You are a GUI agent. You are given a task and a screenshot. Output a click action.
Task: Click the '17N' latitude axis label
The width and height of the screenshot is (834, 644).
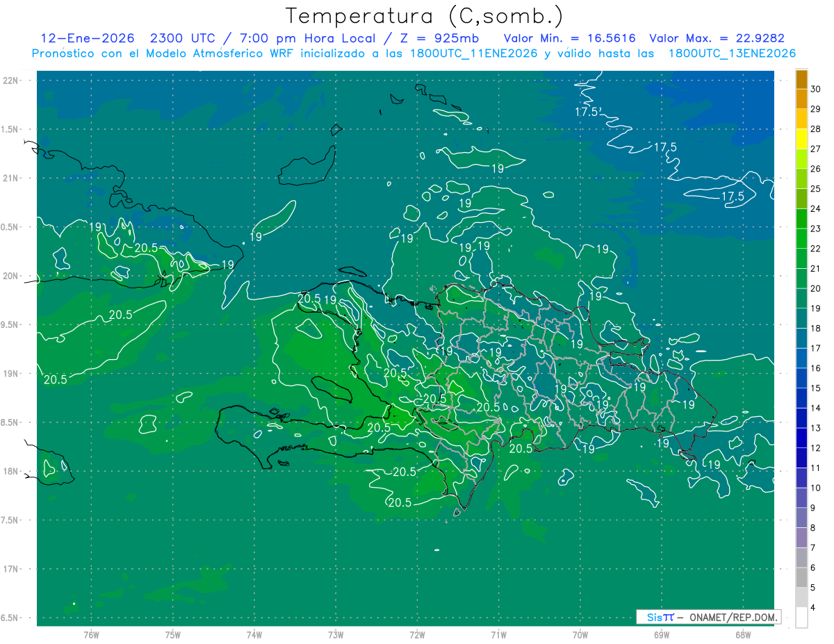tap(10, 569)
